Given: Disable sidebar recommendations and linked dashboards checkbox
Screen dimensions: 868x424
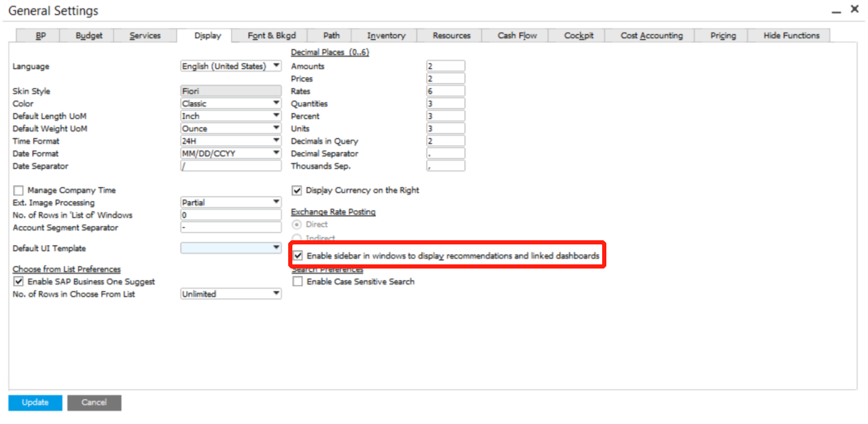Looking at the screenshot, I should click(298, 256).
